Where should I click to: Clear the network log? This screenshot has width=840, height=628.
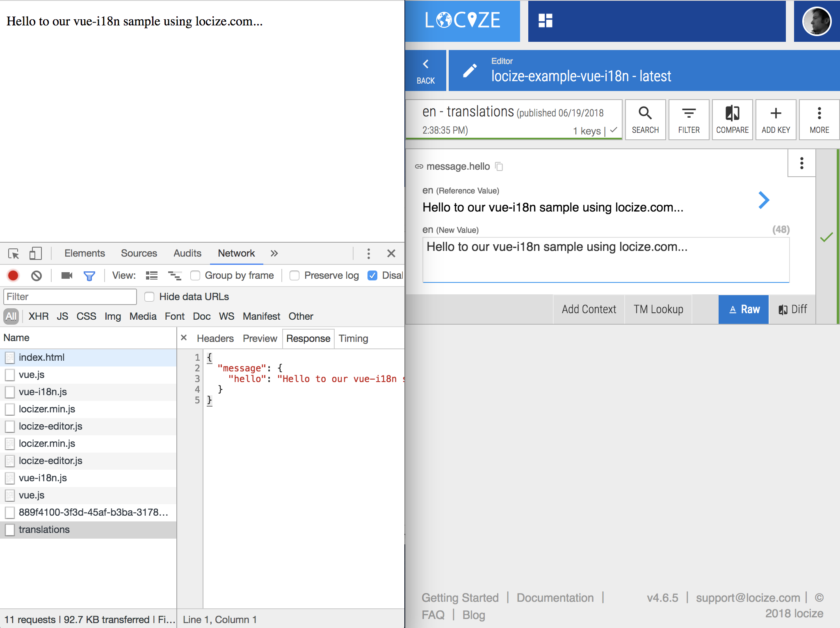click(x=37, y=275)
